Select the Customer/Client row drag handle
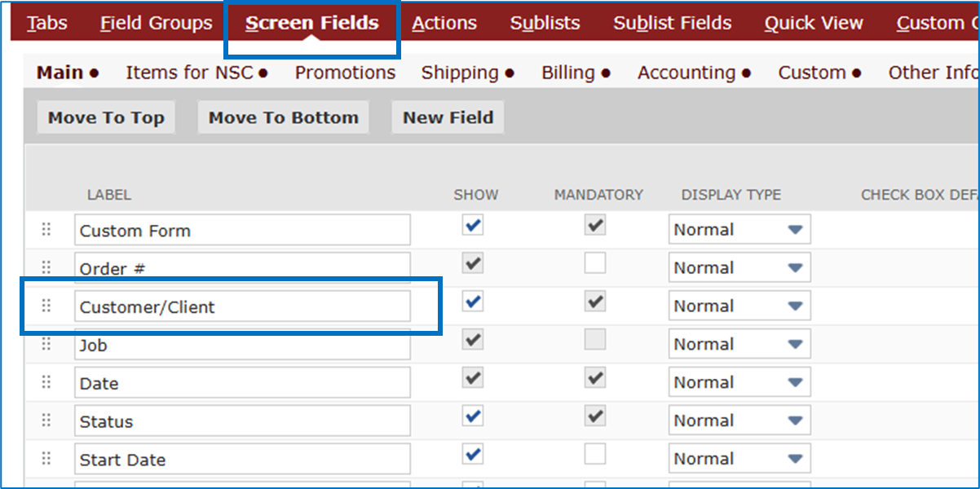Screen dimensions: 980x489 (46, 306)
